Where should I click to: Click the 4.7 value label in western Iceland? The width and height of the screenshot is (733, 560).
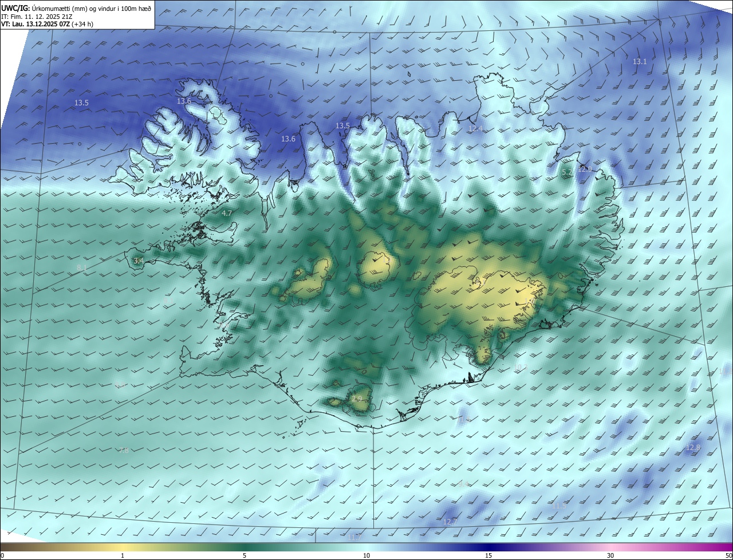click(x=227, y=213)
